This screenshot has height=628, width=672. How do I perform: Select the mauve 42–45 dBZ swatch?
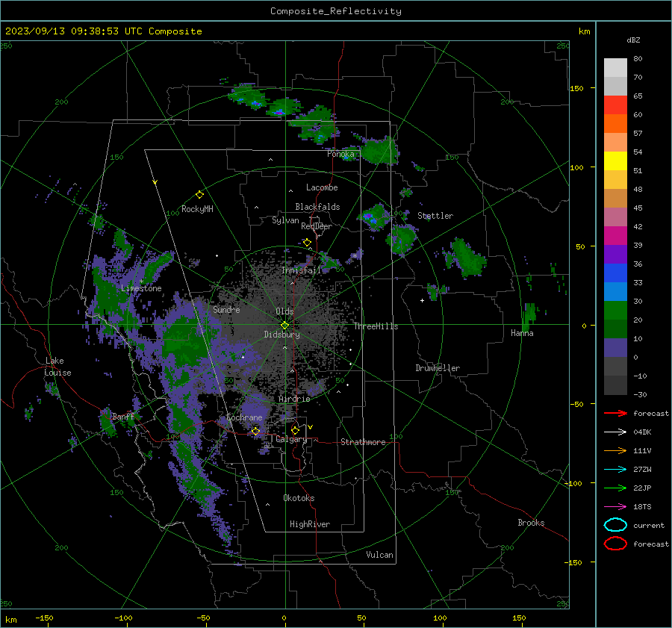615,217
